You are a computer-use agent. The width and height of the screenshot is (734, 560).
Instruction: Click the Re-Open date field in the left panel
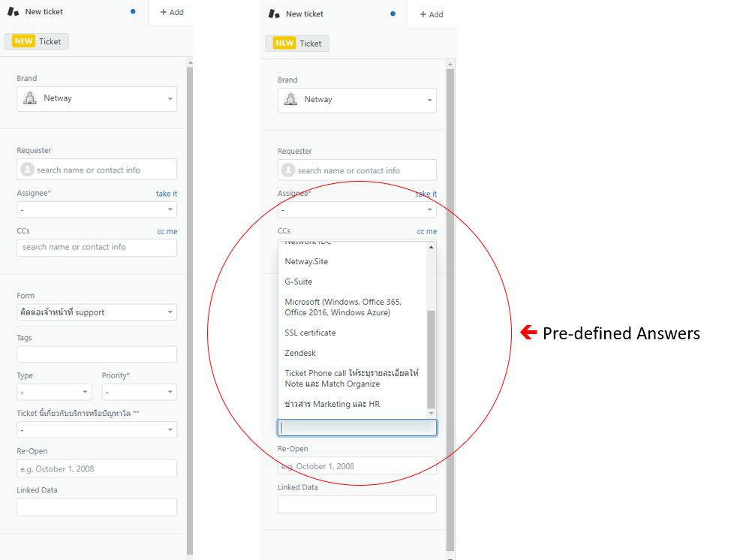click(97, 468)
